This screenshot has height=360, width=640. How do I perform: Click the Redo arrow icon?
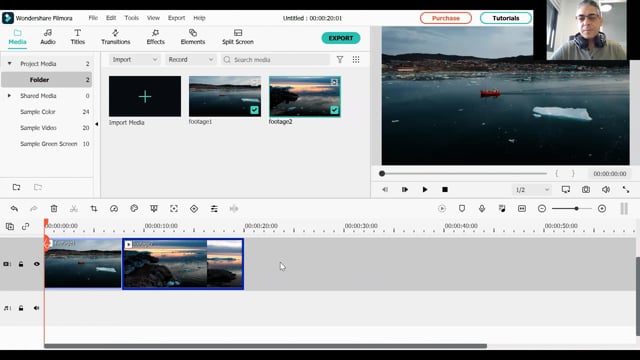click(x=34, y=209)
